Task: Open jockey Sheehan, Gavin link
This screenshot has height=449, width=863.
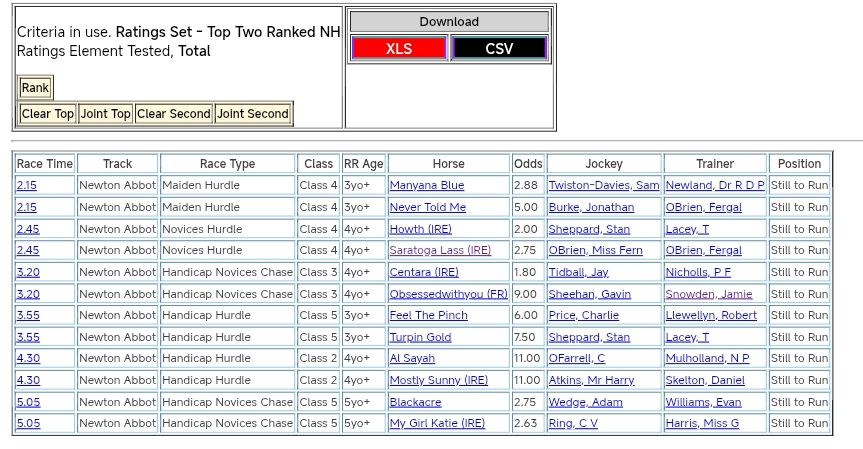Action: [x=589, y=294]
